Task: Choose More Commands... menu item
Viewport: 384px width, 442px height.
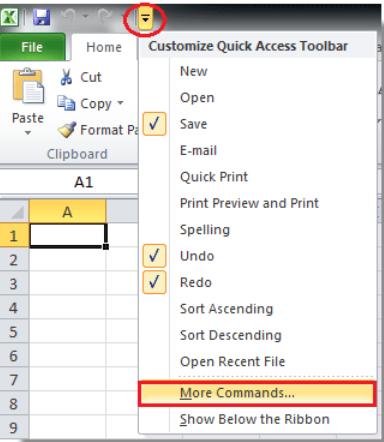Action: click(x=257, y=393)
